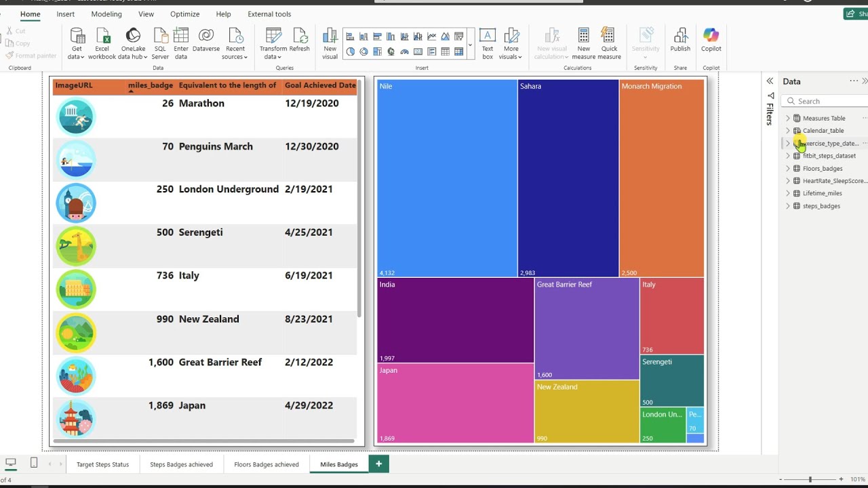Open the Insert ribbon tab
The image size is (868, 488).
(x=66, y=14)
